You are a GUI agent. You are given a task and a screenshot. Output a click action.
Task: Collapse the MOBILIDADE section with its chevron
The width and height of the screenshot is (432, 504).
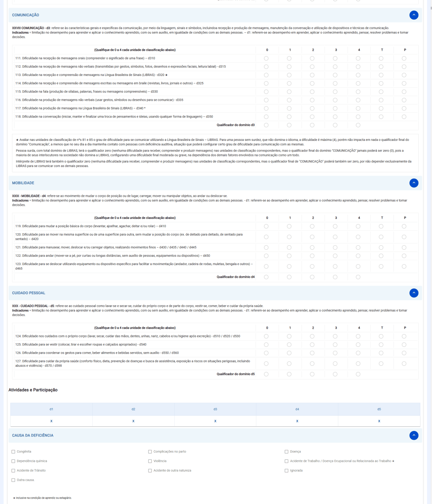[414, 183]
